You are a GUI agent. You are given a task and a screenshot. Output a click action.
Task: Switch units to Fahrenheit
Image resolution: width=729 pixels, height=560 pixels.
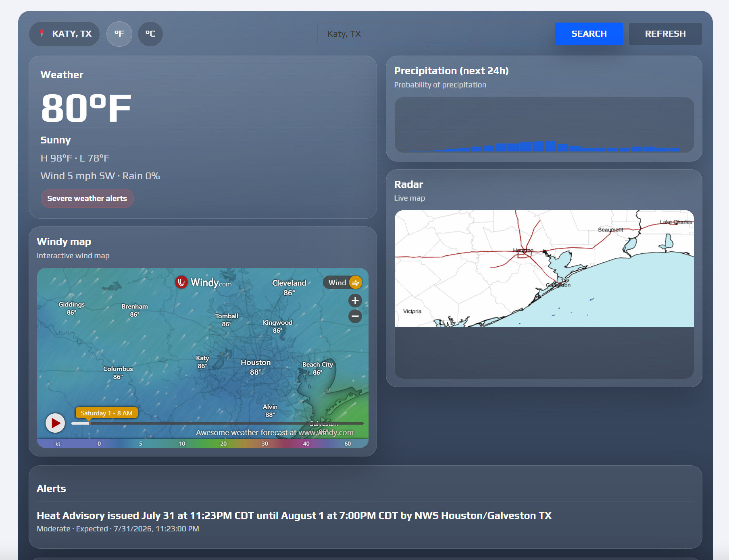click(119, 34)
